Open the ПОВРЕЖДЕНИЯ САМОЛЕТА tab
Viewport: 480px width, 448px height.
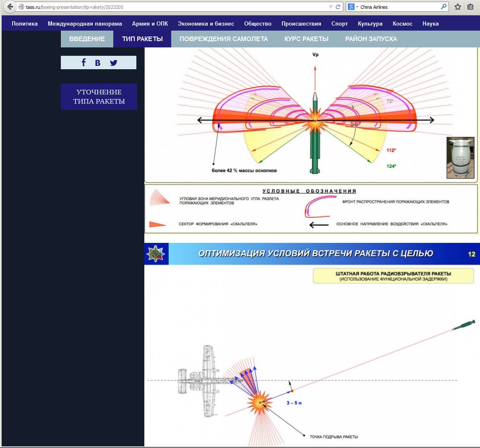[x=223, y=39]
